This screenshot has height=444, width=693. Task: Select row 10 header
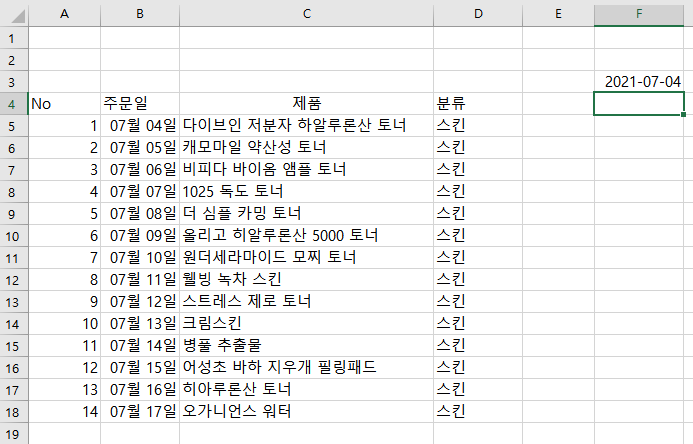point(14,236)
